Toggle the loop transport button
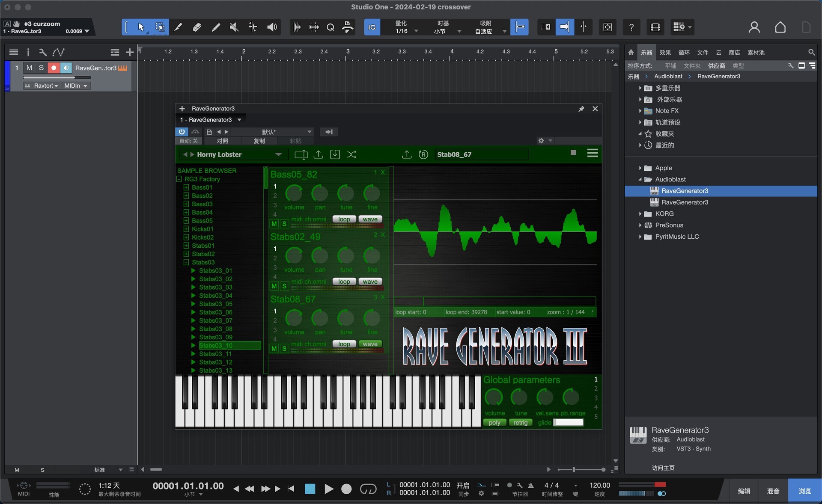The height and width of the screenshot is (504, 822). 368,489
